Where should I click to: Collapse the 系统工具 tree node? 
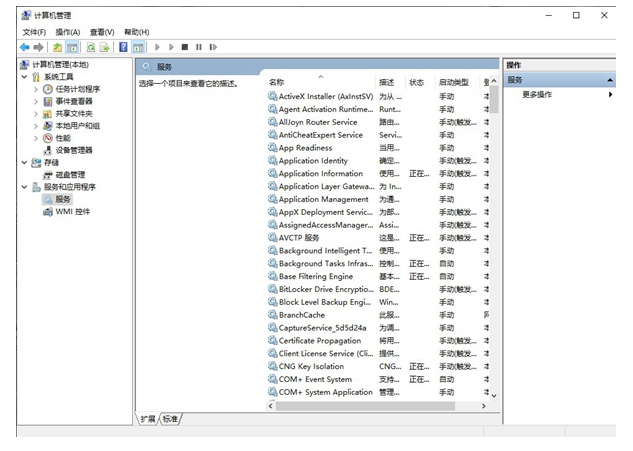(25, 77)
